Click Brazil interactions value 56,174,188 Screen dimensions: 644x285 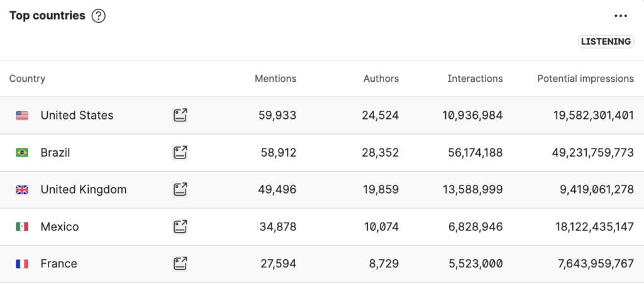tap(475, 153)
